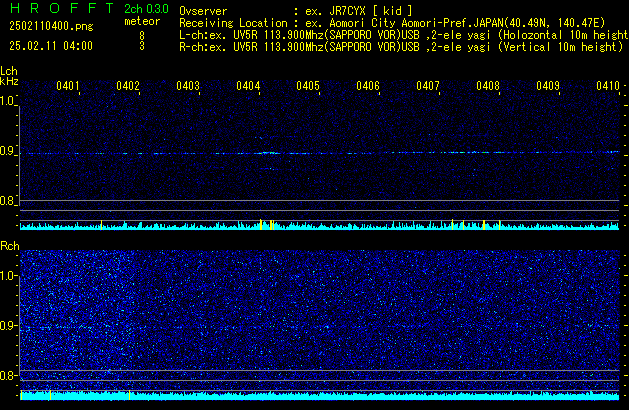Click the Lch 0.8 kHz axis label
629x410 pixels.
click(7, 201)
